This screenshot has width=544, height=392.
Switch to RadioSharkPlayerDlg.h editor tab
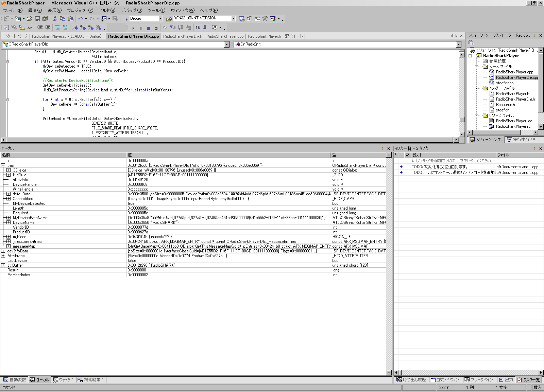183,36
